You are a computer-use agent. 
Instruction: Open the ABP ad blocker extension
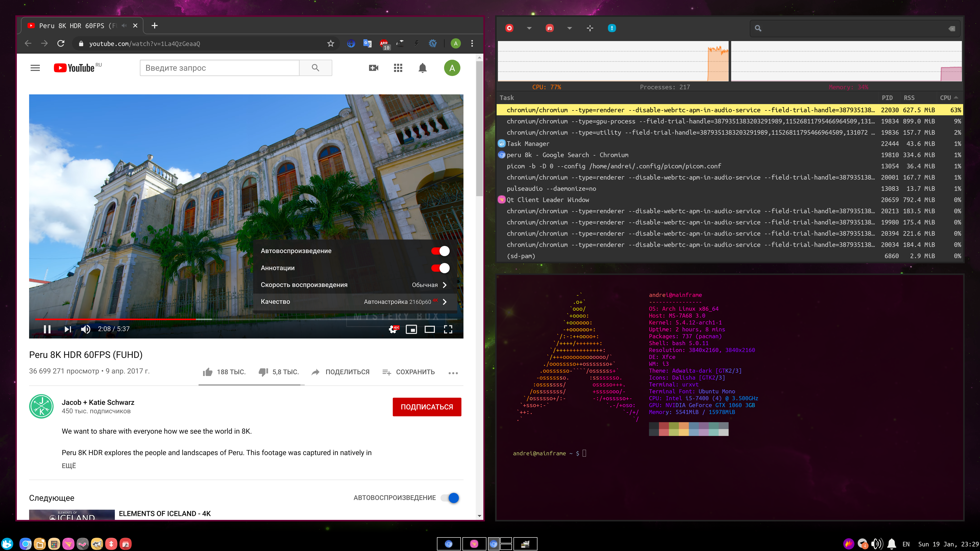coord(384,44)
